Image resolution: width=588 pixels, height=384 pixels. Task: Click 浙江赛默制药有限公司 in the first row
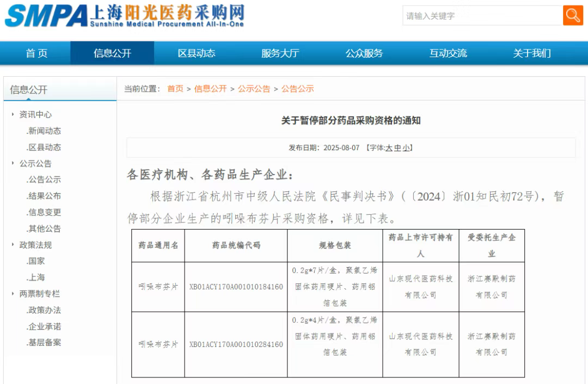click(492, 287)
